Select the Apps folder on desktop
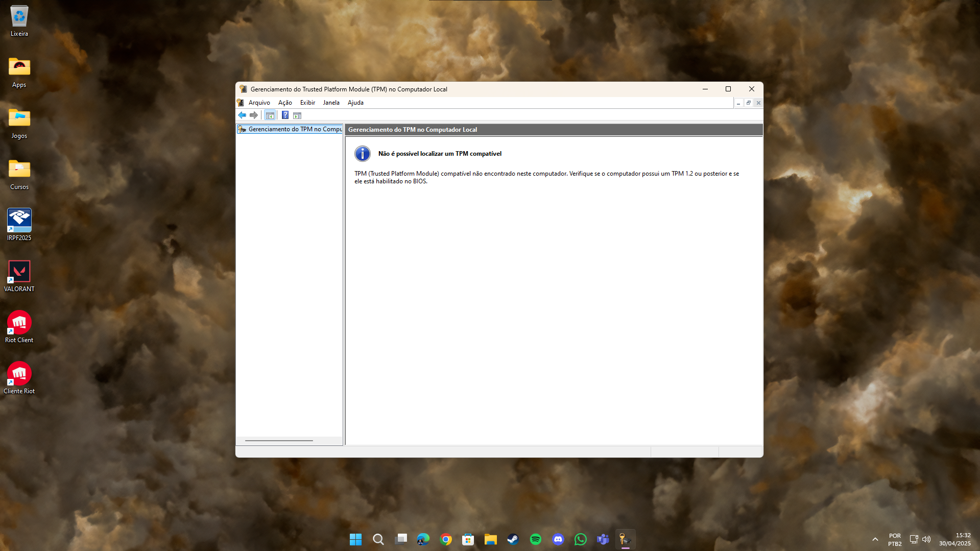This screenshot has width=980, height=551. (x=19, y=73)
